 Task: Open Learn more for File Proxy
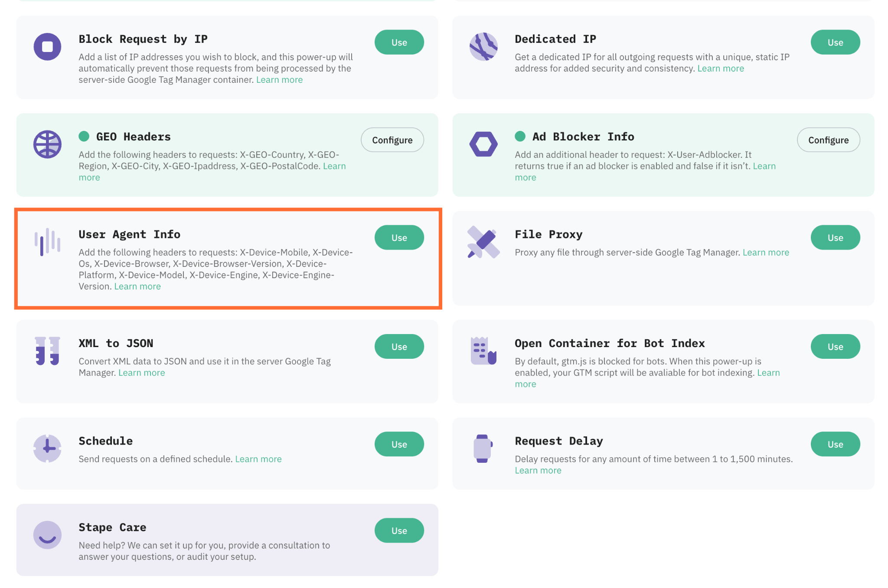(x=766, y=253)
